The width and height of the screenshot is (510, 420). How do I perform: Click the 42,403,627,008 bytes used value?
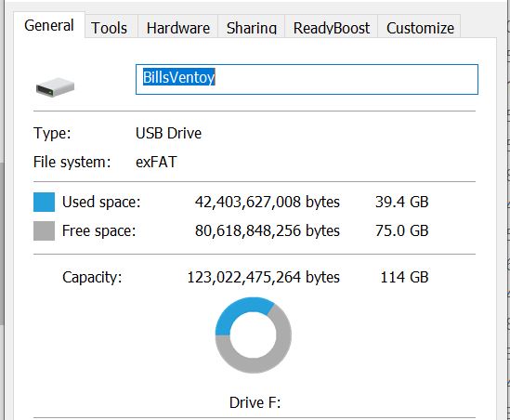pyautogui.click(x=268, y=202)
